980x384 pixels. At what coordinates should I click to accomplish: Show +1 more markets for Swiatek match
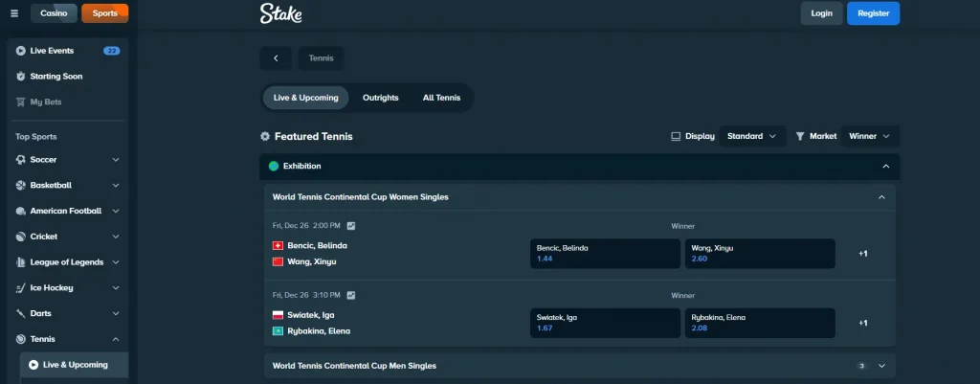pyautogui.click(x=863, y=323)
